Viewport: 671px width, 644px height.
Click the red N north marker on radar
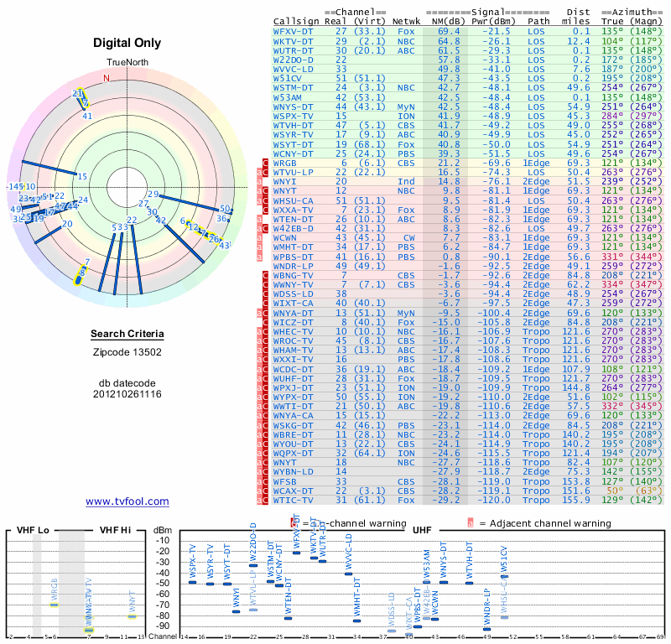point(107,78)
